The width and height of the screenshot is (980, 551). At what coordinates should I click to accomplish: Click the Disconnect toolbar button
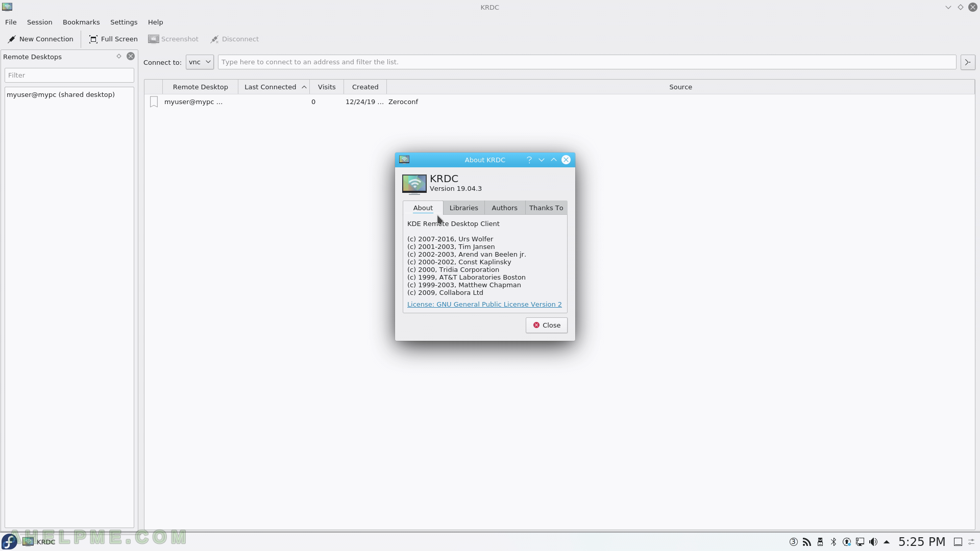point(235,39)
